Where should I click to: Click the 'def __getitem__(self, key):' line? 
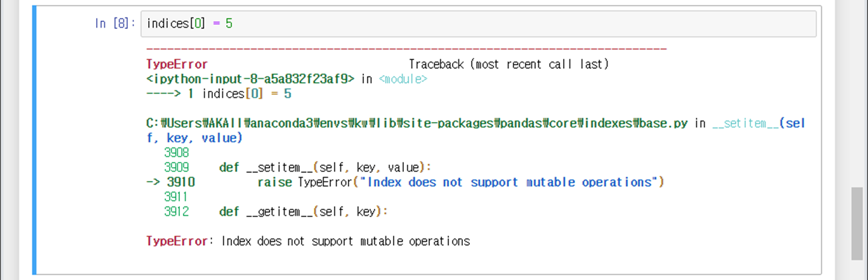(303, 212)
